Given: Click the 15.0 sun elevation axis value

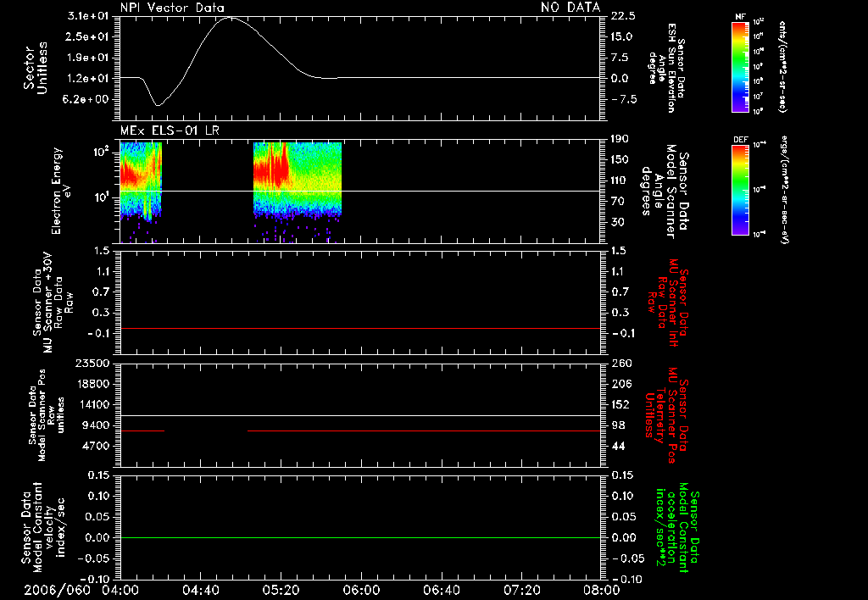Looking at the screenshot, I should [x=621, y=36].
